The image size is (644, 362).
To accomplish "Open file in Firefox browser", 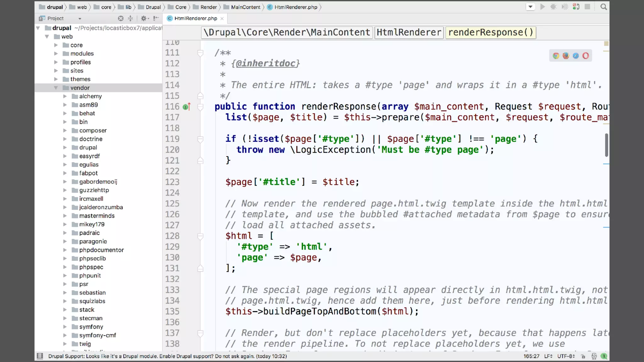I will (x=566, y=56).
